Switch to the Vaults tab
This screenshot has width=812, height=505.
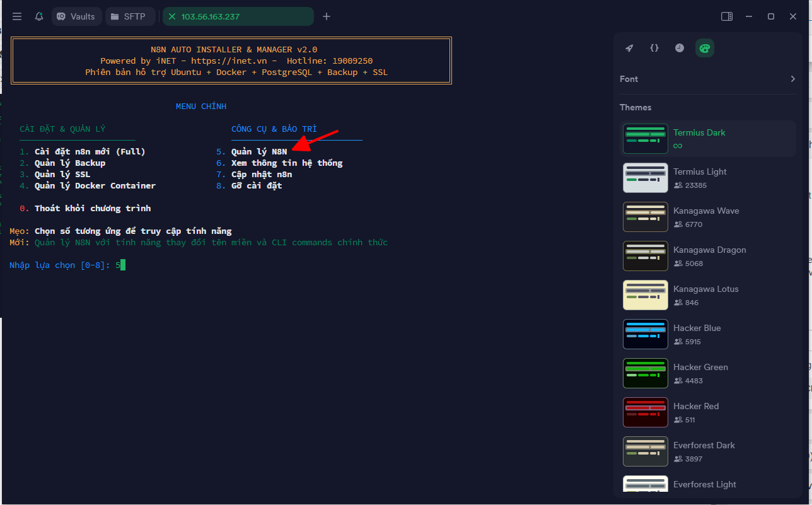[76, 16]
